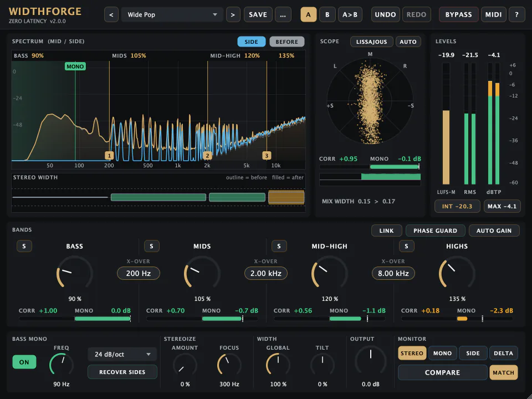Edit the 200 Hz crossover field

(x=139, y=273)
